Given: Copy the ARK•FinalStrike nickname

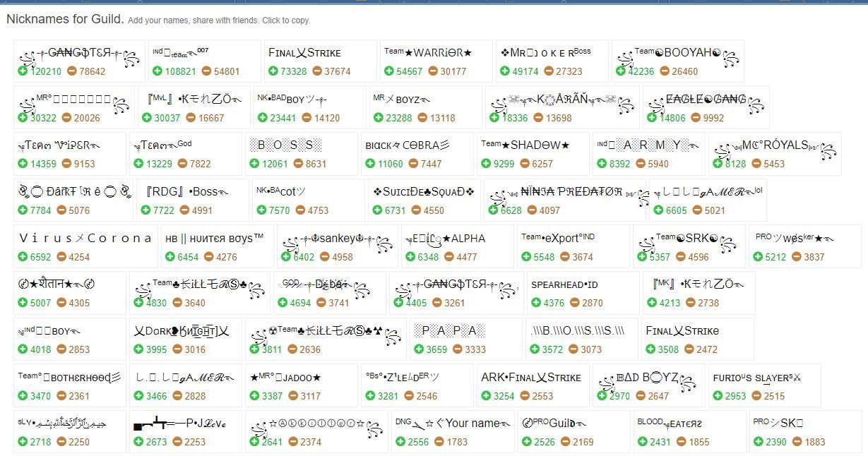Looking at the screenshot, I should [x=531, y=378].
